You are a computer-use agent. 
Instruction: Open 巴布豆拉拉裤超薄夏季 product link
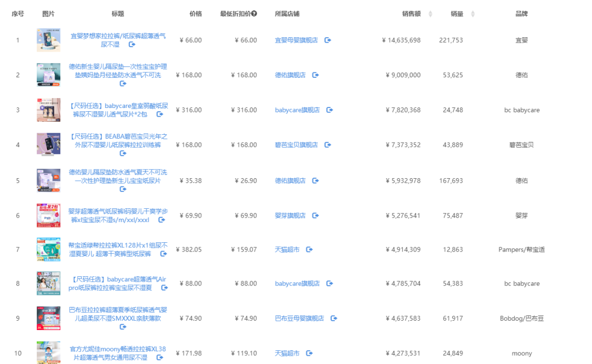118,314
